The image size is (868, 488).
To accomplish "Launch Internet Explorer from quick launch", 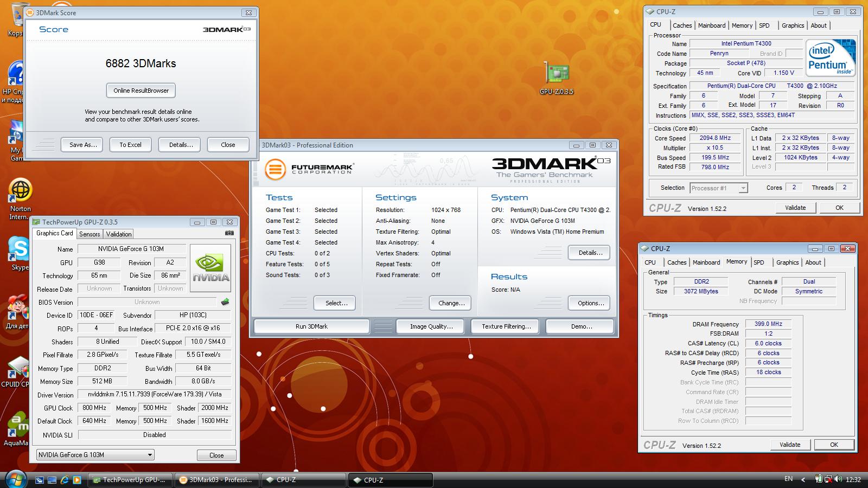I will (x=65, y=480).
